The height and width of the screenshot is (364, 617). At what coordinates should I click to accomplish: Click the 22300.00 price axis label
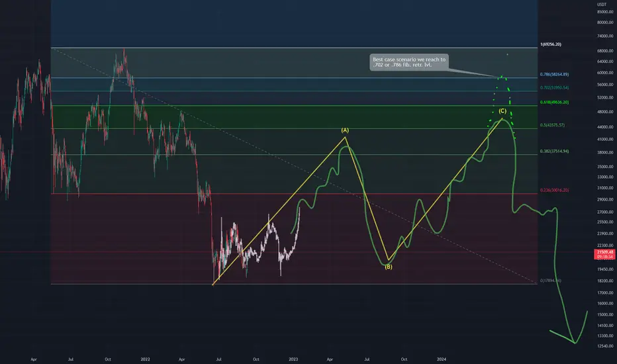(605, 246)
